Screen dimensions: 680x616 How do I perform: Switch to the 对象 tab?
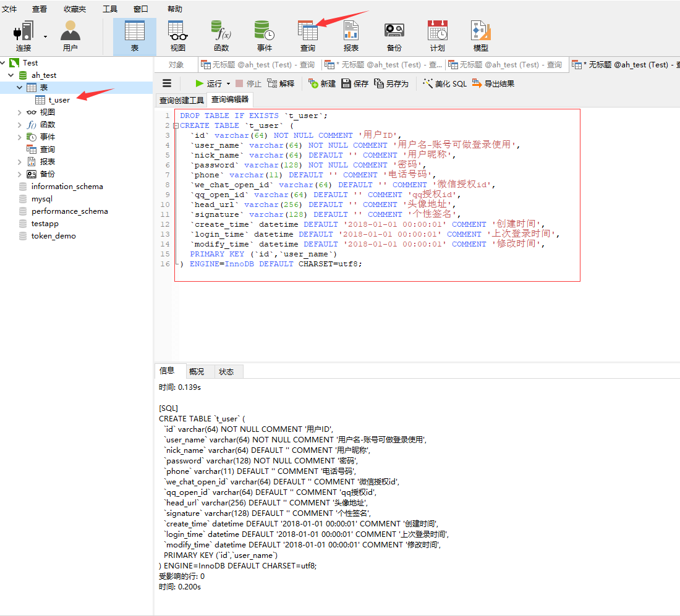click(176, 65)
